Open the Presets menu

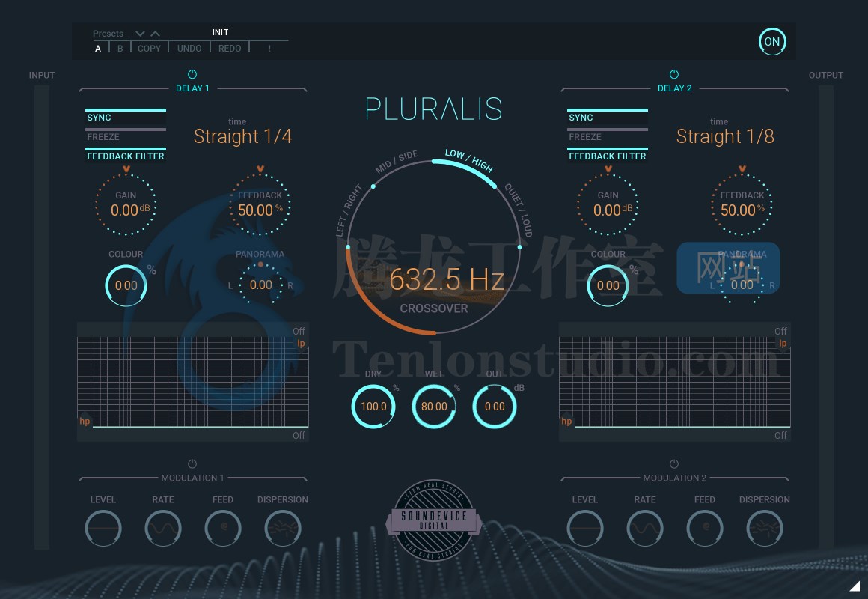[108, 33]
